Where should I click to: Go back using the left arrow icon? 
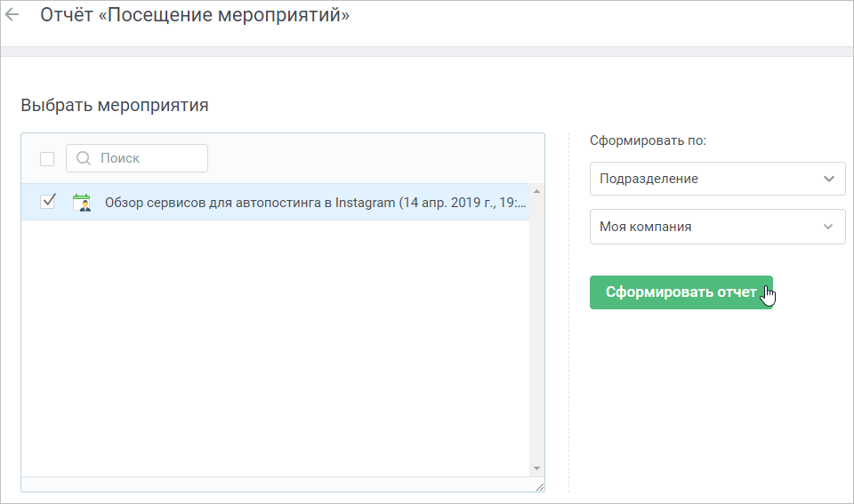coord(12,15)
